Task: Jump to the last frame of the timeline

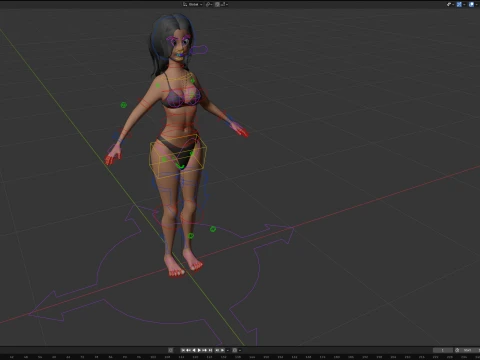Action: pos(210,350)
